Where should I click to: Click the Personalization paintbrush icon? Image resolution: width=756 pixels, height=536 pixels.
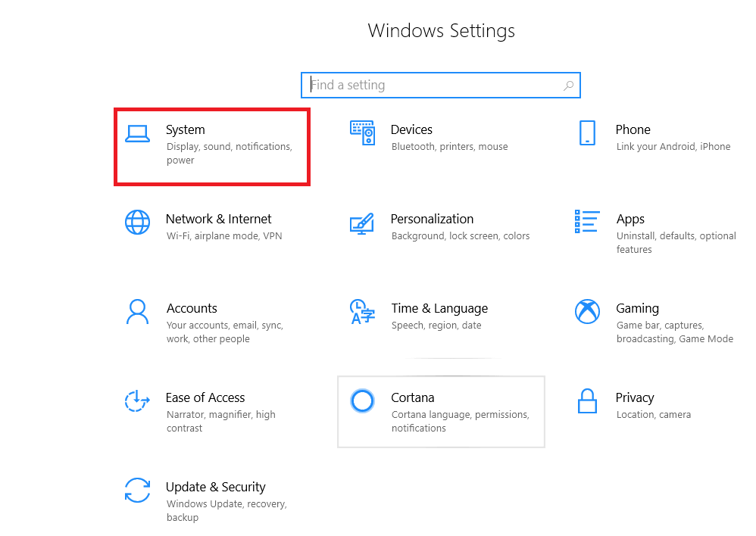[x=362, y=223]
